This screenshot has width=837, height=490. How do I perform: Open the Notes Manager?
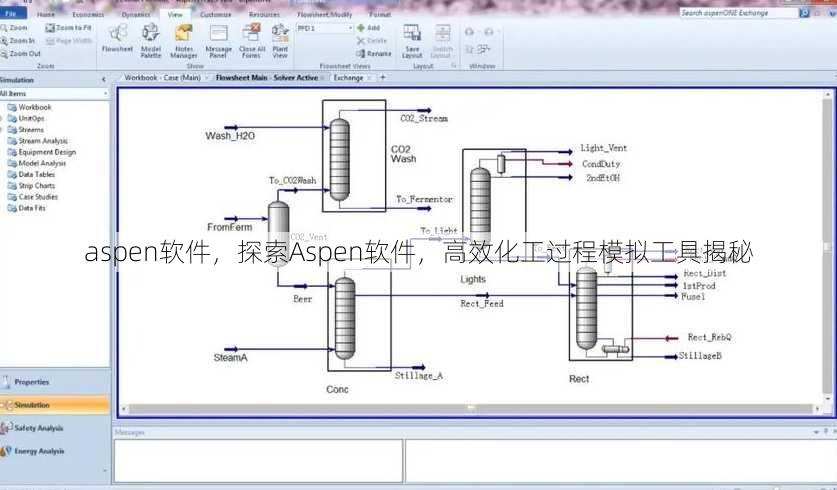point(184,41)
